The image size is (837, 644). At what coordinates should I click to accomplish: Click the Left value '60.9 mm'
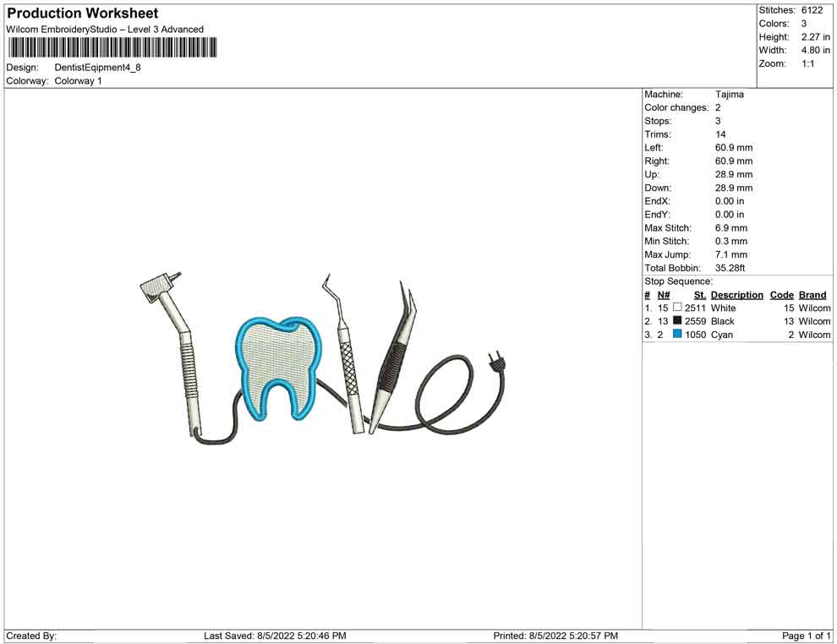[734, 148]
